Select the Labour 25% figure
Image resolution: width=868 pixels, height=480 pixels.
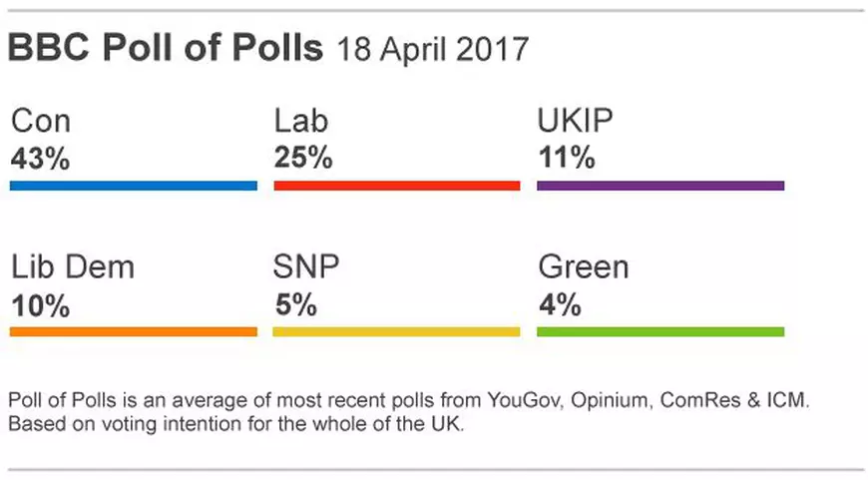(x=303, y=157)
